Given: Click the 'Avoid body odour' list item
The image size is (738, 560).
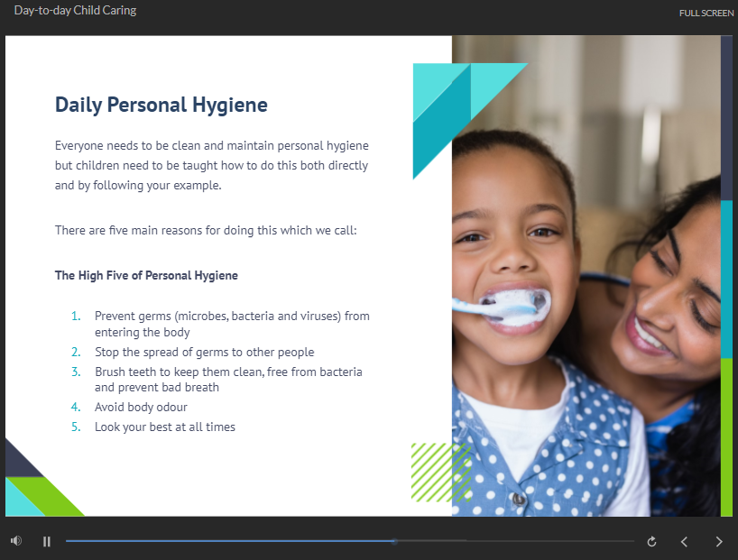Looking at the screenshot, I should point(141,407).
